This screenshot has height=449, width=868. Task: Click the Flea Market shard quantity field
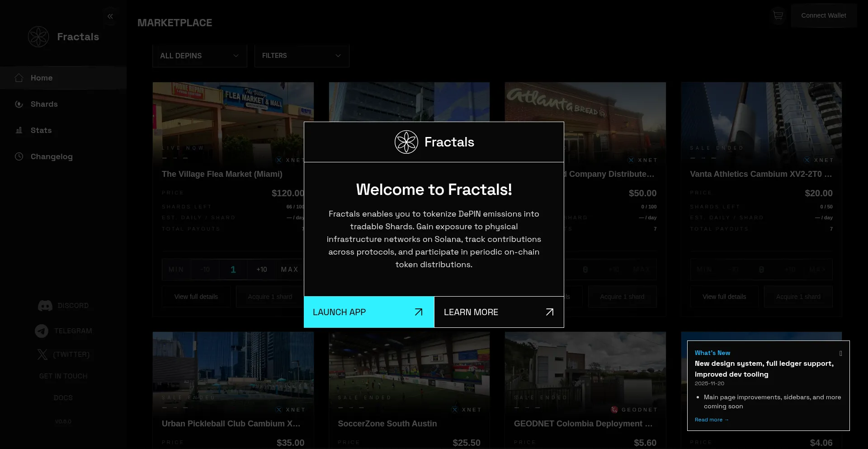coord(233,269)
